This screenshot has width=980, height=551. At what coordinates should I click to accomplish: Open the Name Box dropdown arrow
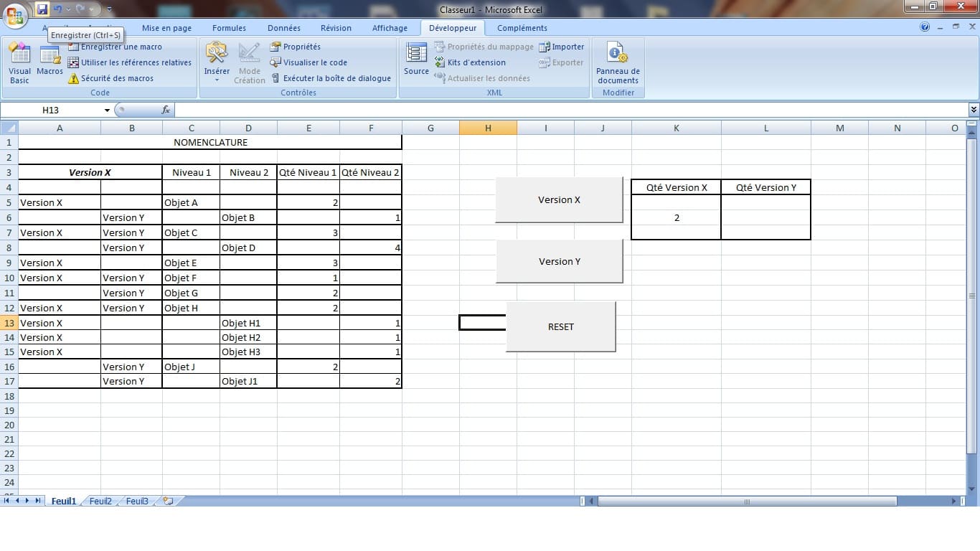click(x=107, y=110)
